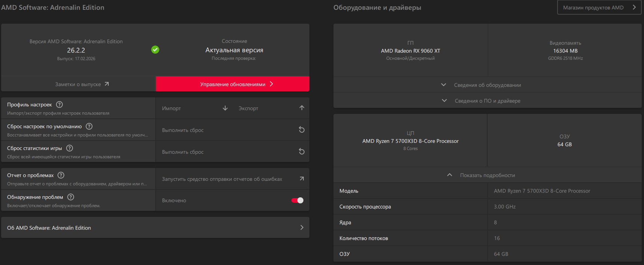
Task: Click ОЗУ 64 GB card value
Action: click(565, 144)
